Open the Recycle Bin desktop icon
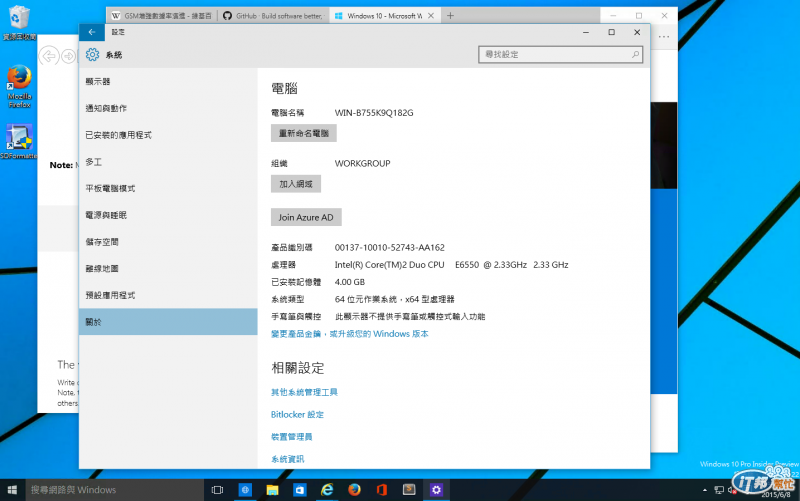 click(19, 23)
